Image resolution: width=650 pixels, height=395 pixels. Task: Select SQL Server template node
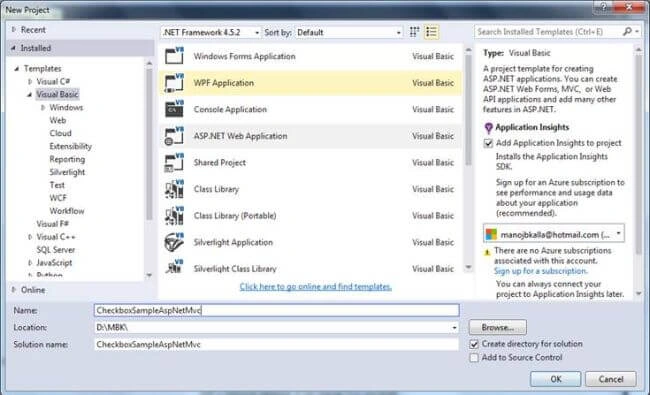pyautogui.click(x=56, y=250)
